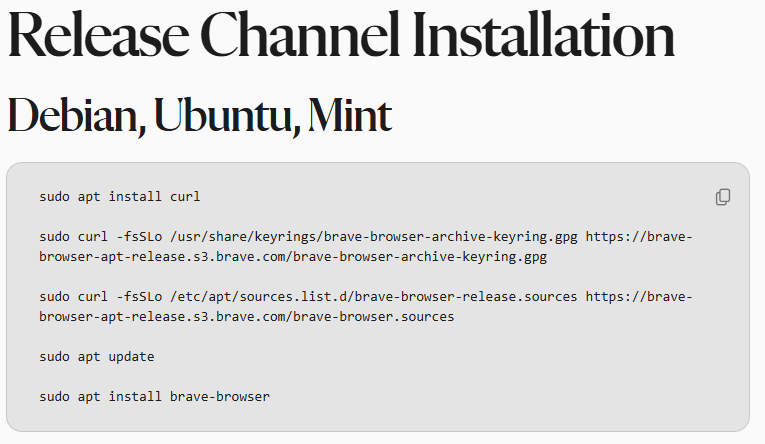Click the sudo apt install brave-browser line
This screenshot has width=765, height=444.
(x=155, y=397)
